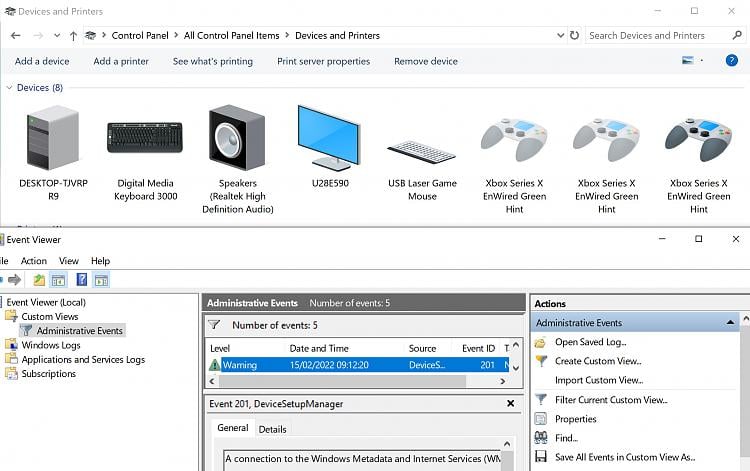The image size is (750, 471).
Task: Click the Event Viewer help toolbar icon
Action: (x=82, y=280)
